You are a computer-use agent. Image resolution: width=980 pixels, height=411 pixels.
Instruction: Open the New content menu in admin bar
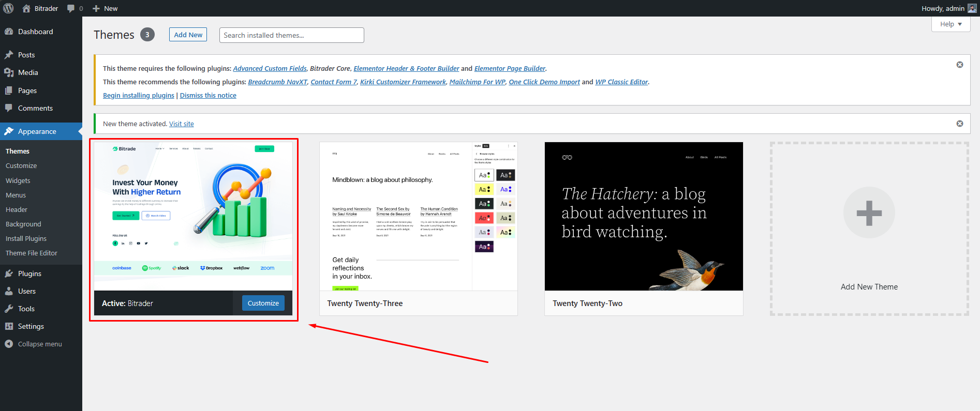(x=105, y=8)
